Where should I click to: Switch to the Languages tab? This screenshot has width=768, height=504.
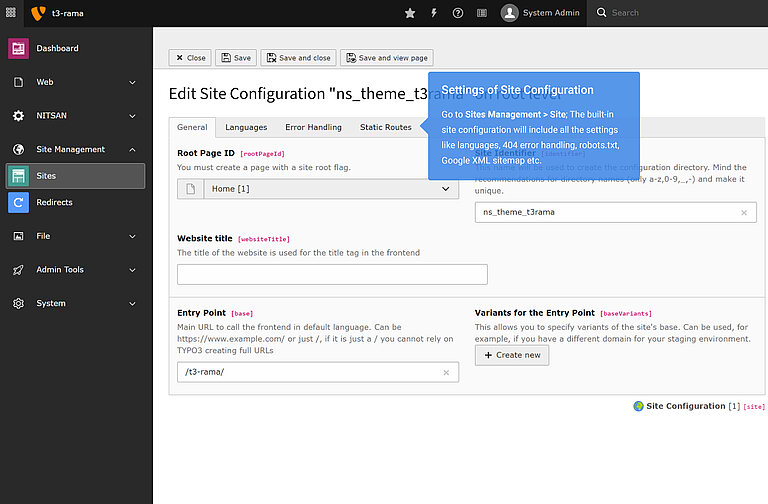click(246, 128)
